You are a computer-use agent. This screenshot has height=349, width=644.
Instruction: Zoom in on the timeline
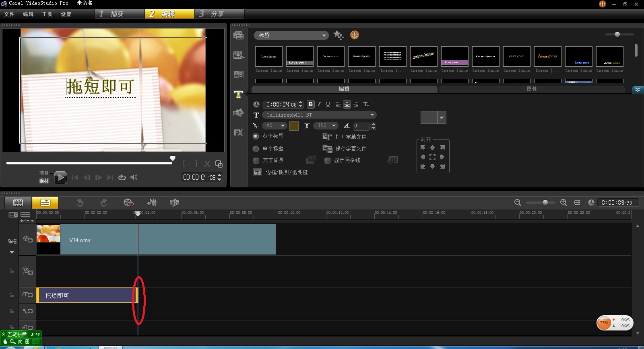coord(563,203)
